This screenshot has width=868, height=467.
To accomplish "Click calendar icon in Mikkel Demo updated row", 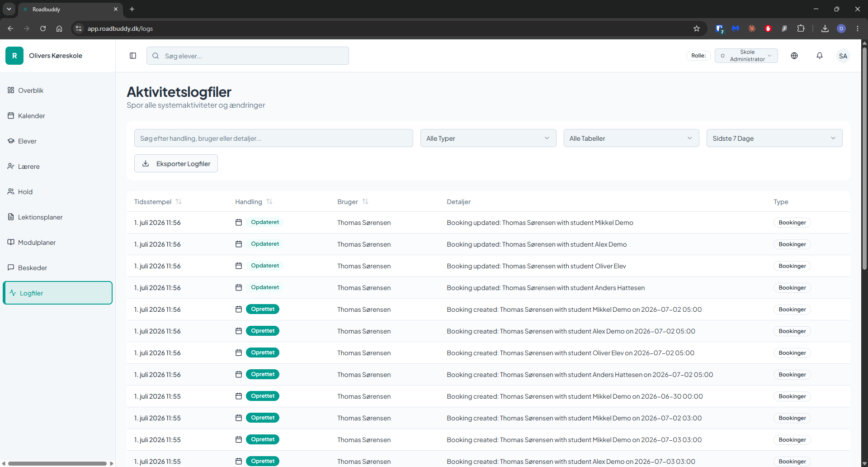I will [239, 222].
